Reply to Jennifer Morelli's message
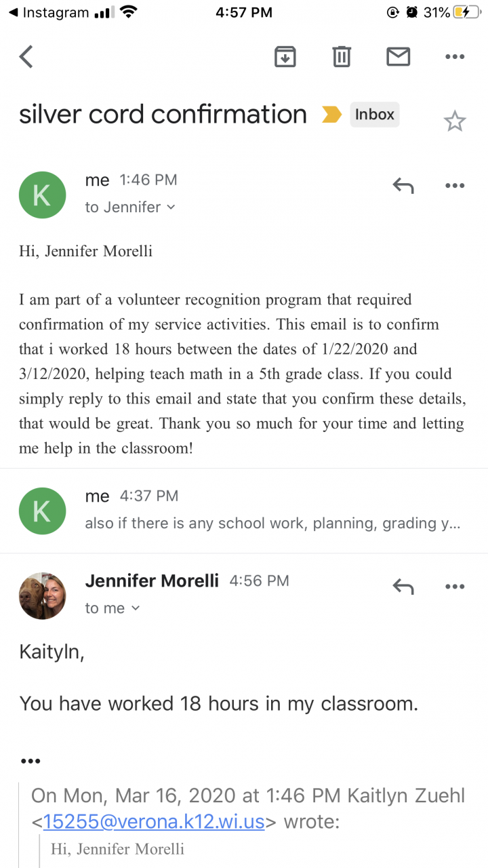Image resolution: width=488 pixels, height=868 pixels. (x=403, y=587)
